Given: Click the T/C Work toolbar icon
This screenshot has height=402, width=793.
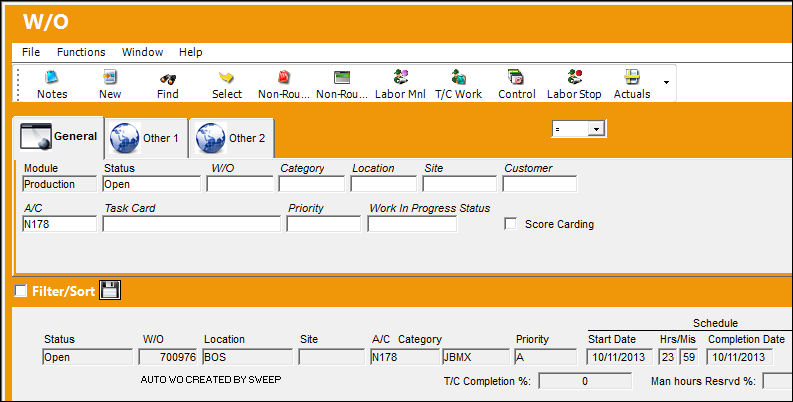Looking at the screenshot, I should tap(459, 77).
